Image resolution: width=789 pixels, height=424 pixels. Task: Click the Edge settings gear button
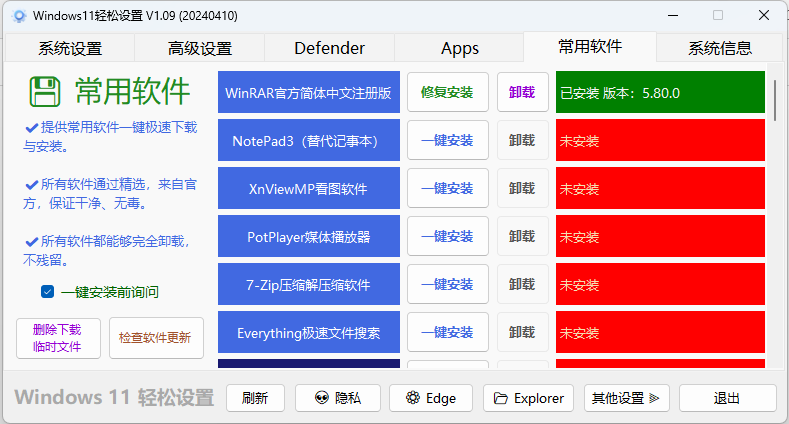(430, 398)
